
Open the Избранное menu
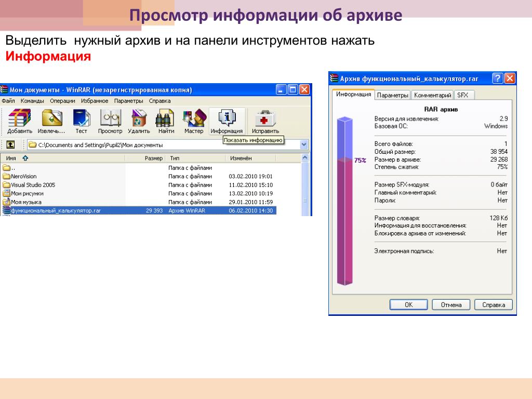(x=95, y=101)
